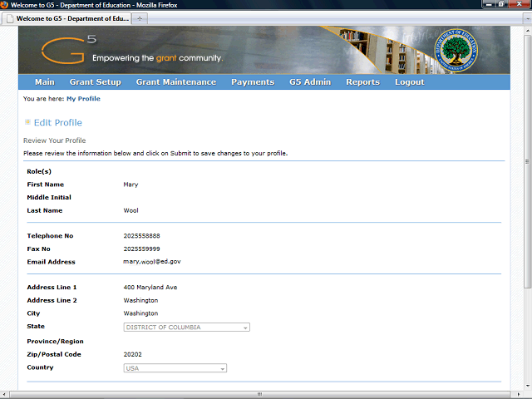Open the G5 Admin menu
Viewport: 532px width, 399px height.
pos(310,82)
